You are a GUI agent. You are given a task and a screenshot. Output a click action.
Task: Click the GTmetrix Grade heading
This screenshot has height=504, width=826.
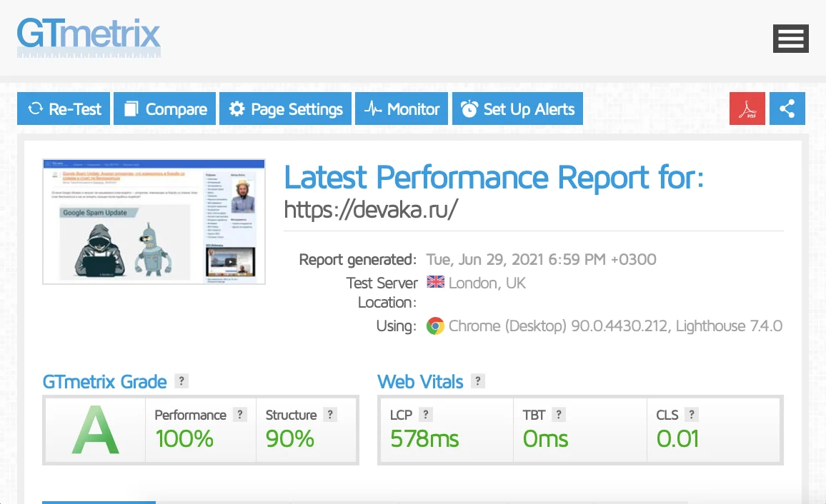coord(105,381)
